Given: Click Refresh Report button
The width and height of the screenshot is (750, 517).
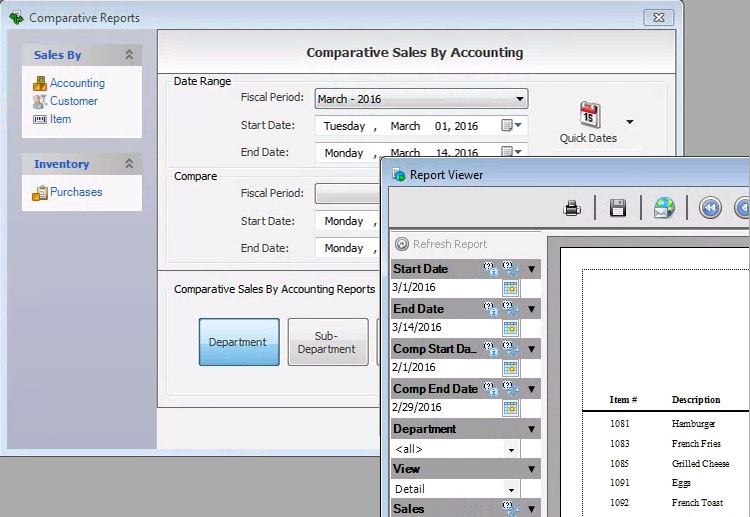Looking at the screenshot, I should 441,244.
